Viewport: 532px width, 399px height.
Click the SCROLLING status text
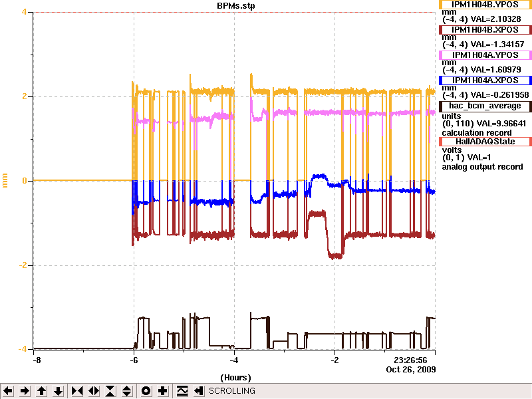(232, 391)
